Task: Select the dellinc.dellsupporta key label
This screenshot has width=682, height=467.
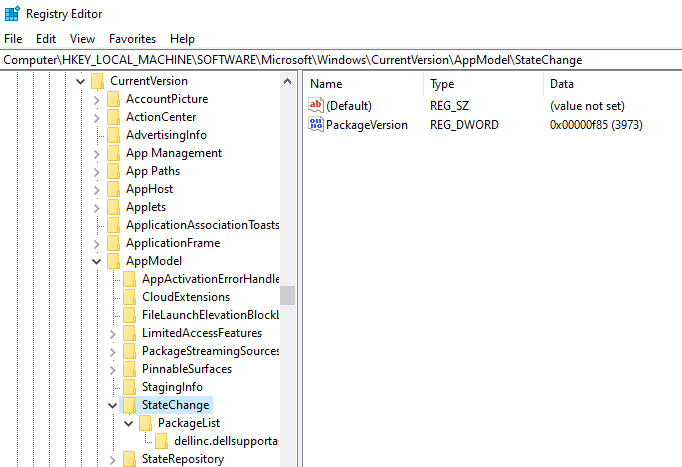Action: coord(226,441)
